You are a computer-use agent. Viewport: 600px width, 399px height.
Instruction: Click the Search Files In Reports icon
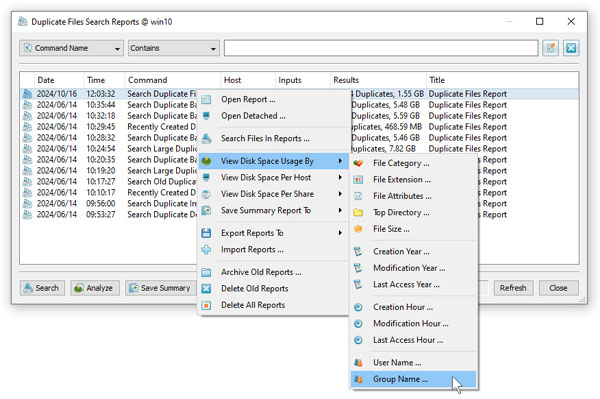[x=206, y=138]
